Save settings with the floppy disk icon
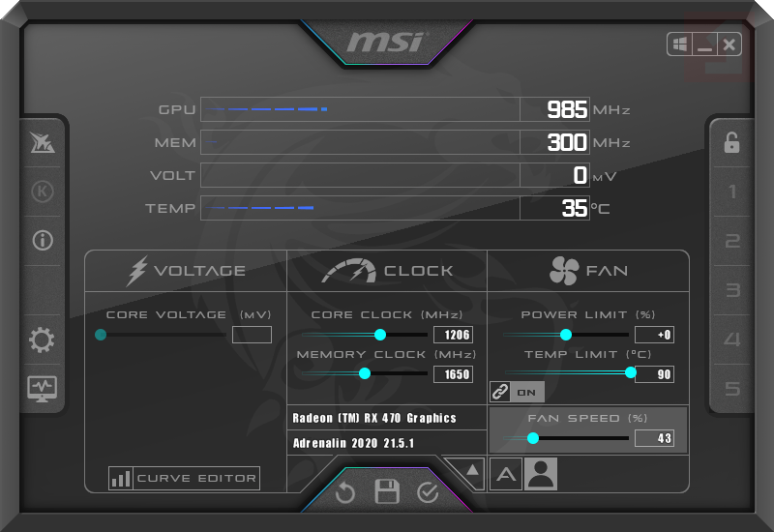The width and height of the screenshot is (774, 532). [387, 491]
